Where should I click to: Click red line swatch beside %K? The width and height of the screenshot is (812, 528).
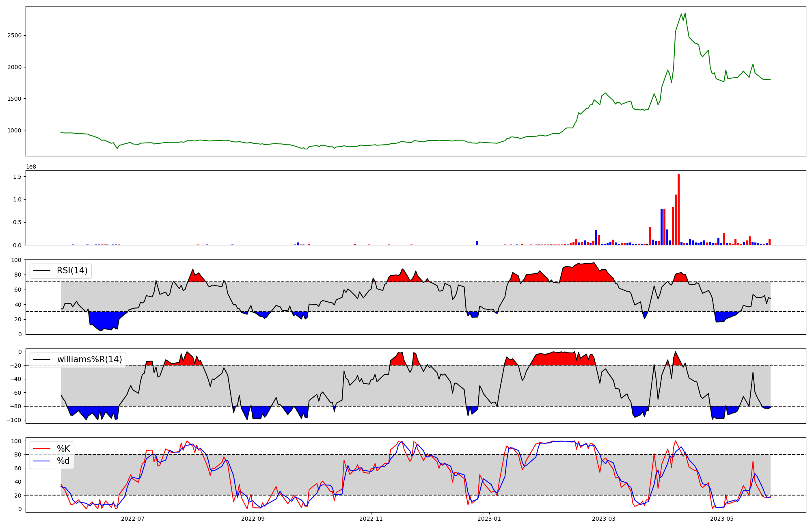coord(41,449)
